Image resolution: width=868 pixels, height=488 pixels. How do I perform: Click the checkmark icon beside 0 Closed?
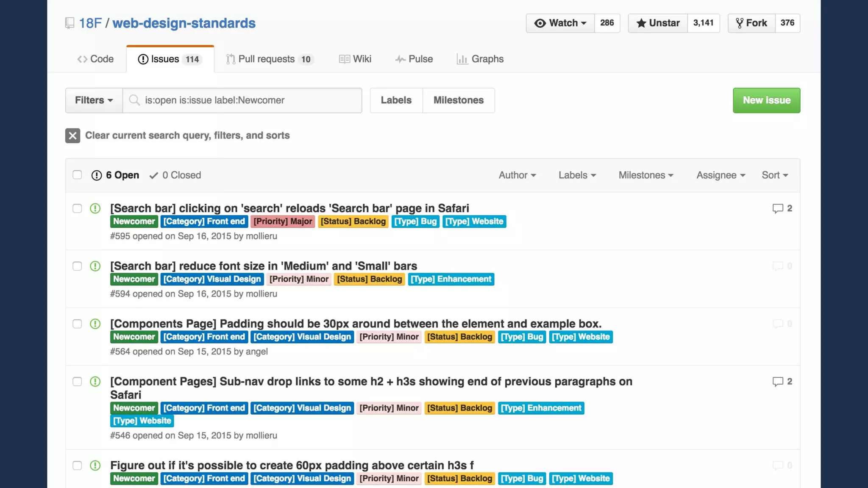154,175
